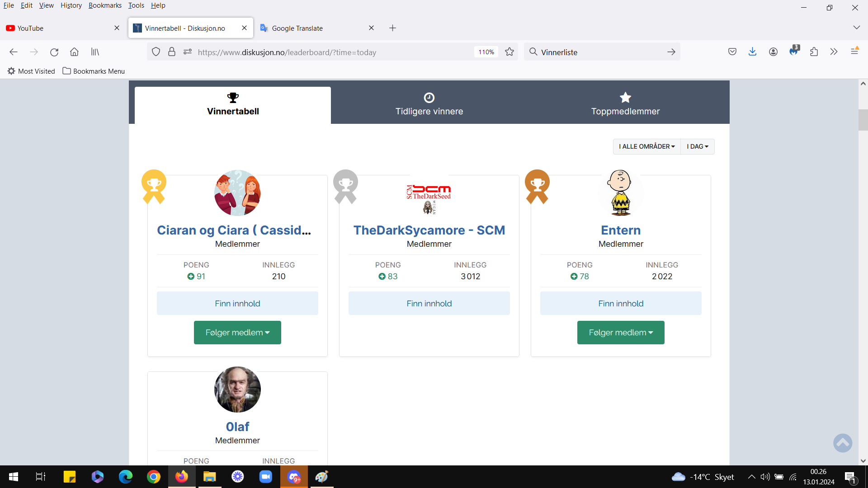Image resolution: width=868 pixels, height=488 pixels.
Task: Expand the I DAG time filter dropdown
Action: click(698, 146)
